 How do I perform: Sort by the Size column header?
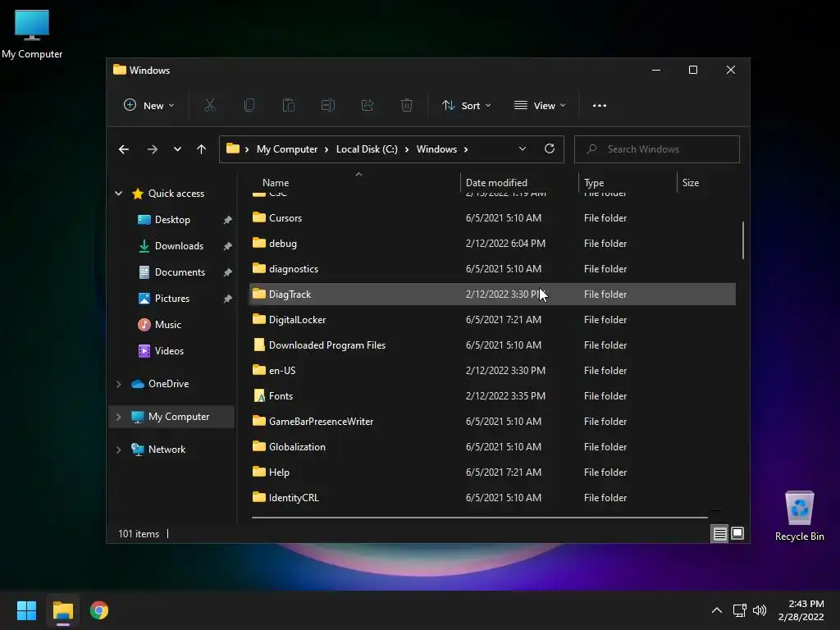tap(691, 183)
